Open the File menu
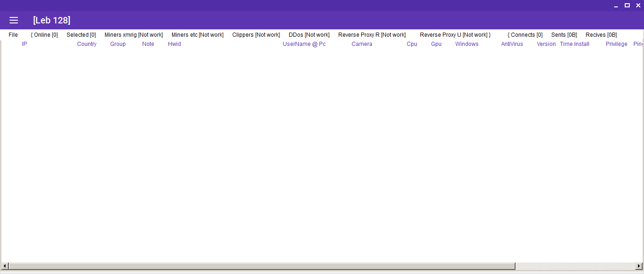The width and height of the screenshot is (644, 274). 13,35
